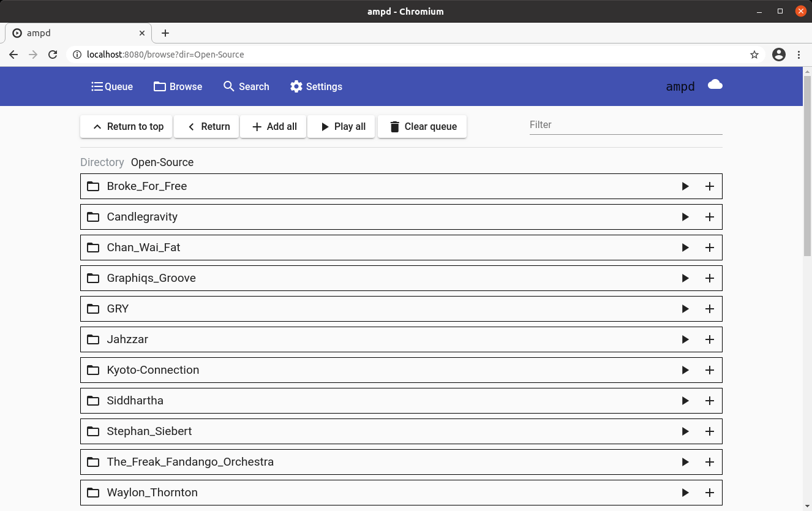Image resolution: width=812 pixels, height=511 pixels.
Task: Bookmark this page with the star
Action: click(x=754, y=55)
